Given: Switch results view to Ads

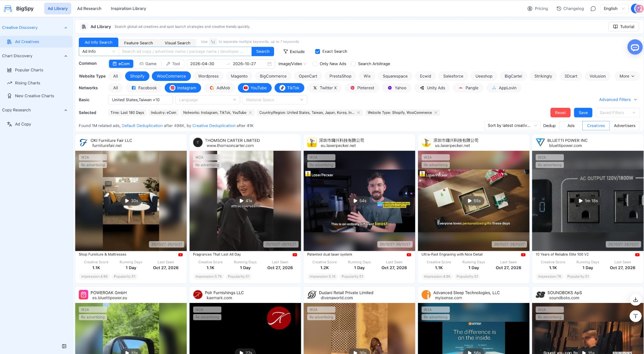Looking at the screenshot, I should (x=571, y=126).
